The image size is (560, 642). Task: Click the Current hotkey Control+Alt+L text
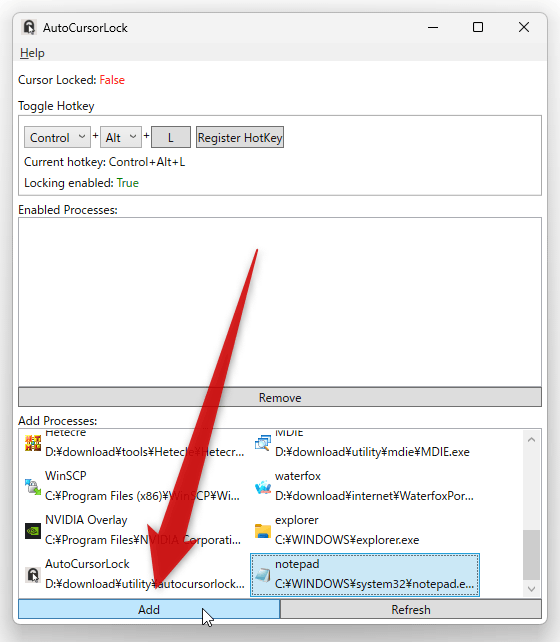104,162
